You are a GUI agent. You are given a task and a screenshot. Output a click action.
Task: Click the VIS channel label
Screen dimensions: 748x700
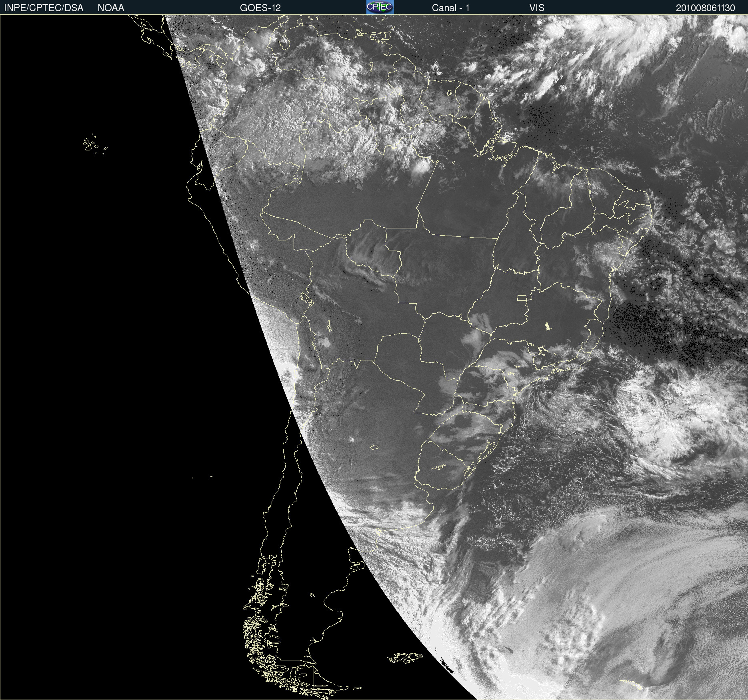537,8
